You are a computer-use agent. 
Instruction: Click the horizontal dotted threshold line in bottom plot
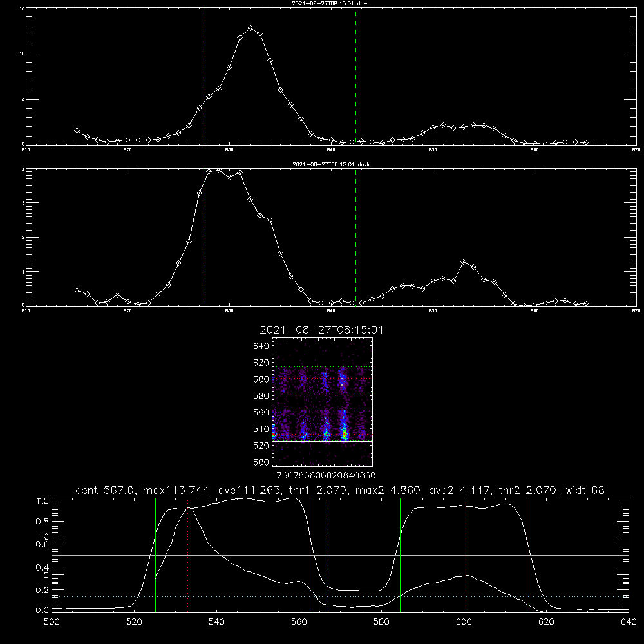coord(341,596)
